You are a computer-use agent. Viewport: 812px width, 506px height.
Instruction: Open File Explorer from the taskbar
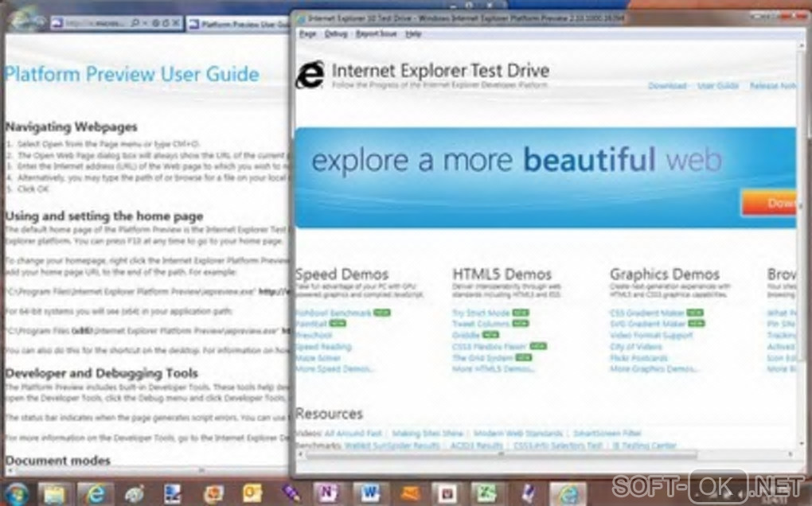pyautogui.click(x=54, y=493)
